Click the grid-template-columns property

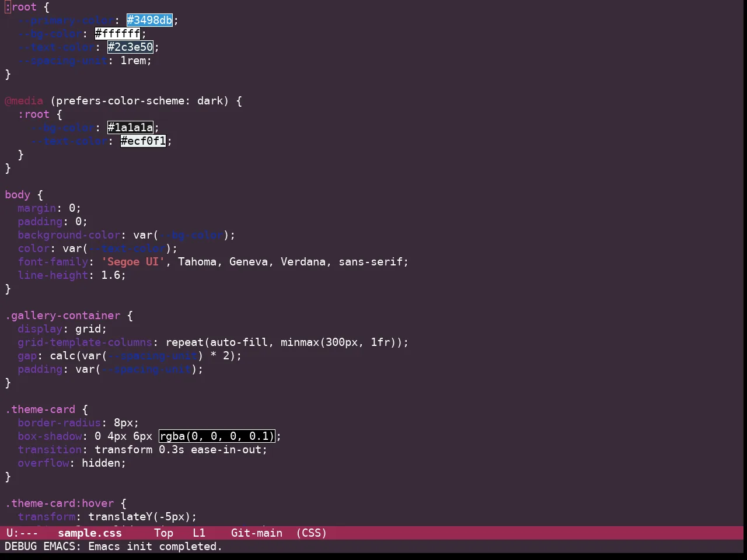coord(85,342)
